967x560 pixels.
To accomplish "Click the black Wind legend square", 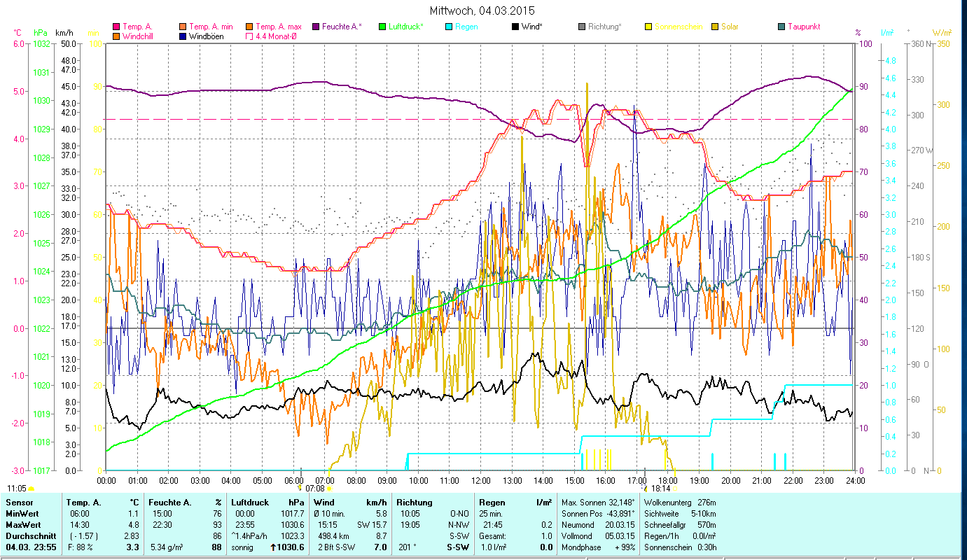I will (x=515, y=27).
